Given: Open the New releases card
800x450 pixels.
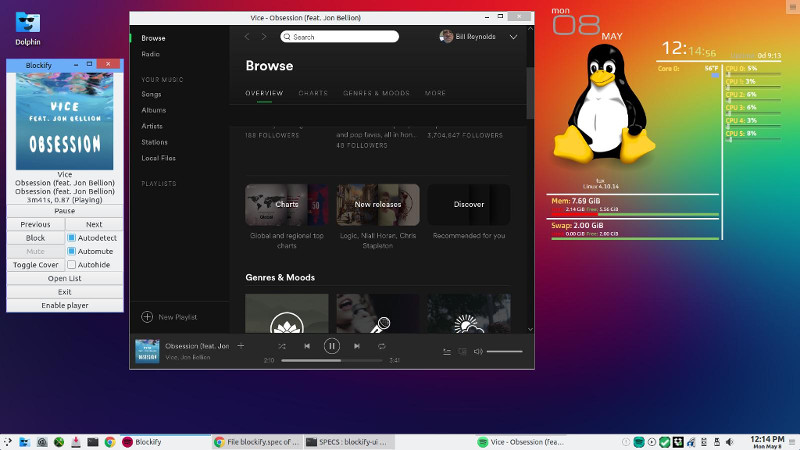Looking at the screenshot, I should pyautogui.click(x=378, y=205).
